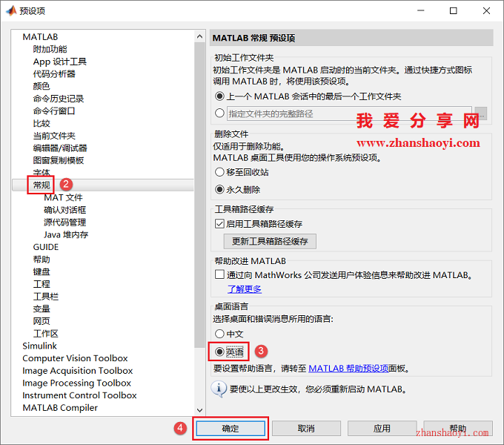Toggle 启用工具箱路径缓存 checkbox
Image resolution: width=504 pixels, height=445 pixels.
(219, 224)
